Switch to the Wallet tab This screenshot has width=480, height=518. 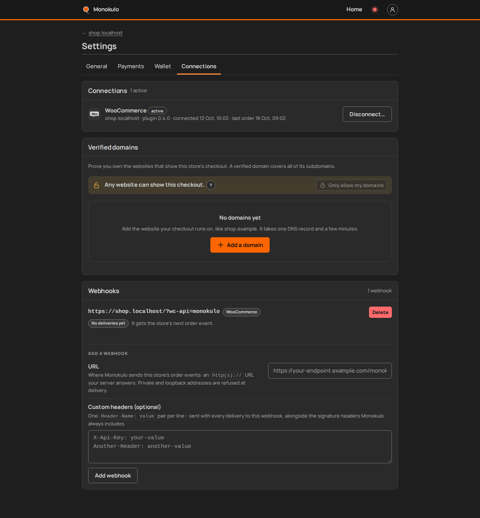[x=162, y=66]
